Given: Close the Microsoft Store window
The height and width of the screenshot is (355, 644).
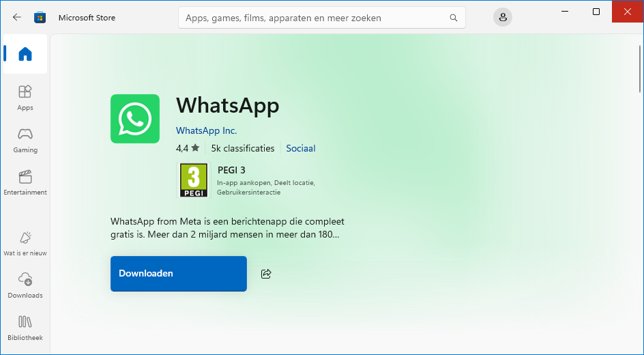Looking at the screenshot, I should point(627,12).
